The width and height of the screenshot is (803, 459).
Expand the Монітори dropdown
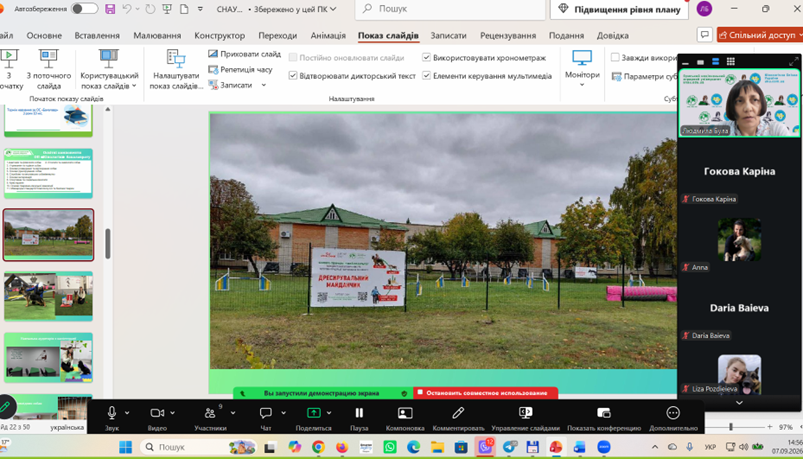point(582,70)
